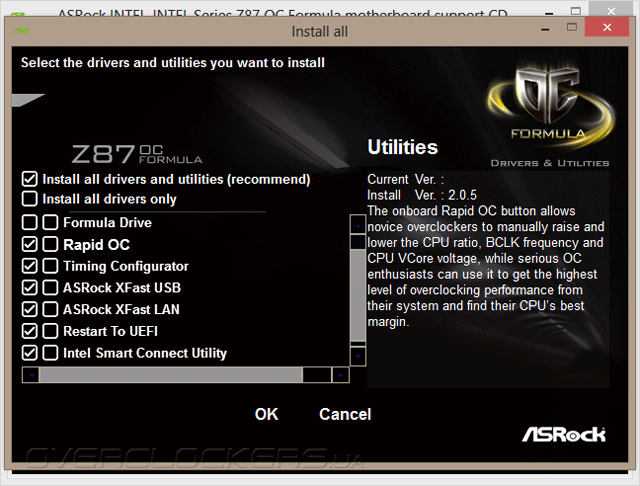Image resolution: width=640 pixels, height=486 pixels.
Task: Click the OC Formula emblem logo
Action: pyautogui.click(x=551, y=107)
